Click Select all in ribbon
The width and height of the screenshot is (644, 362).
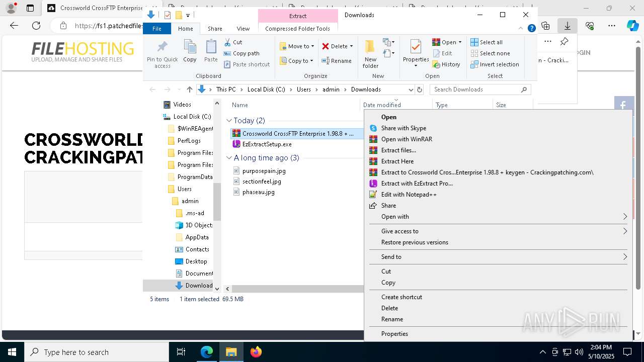tap(487, 42)
